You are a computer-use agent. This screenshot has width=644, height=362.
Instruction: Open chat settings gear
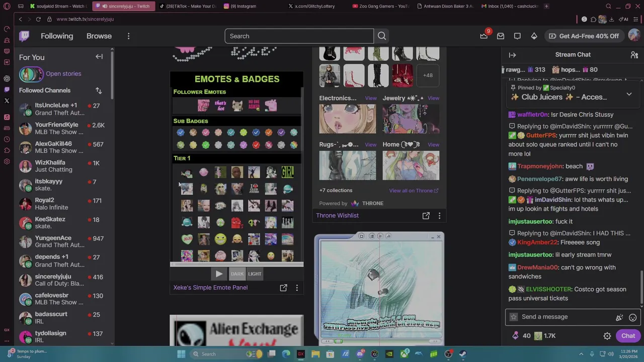pos(607,336)
